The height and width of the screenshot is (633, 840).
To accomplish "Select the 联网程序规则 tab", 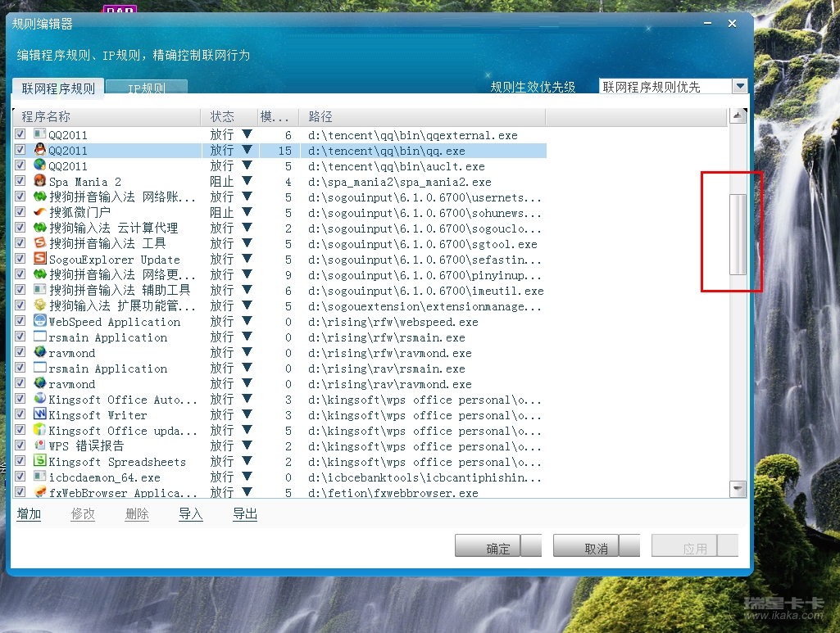I will pos(58,88).
